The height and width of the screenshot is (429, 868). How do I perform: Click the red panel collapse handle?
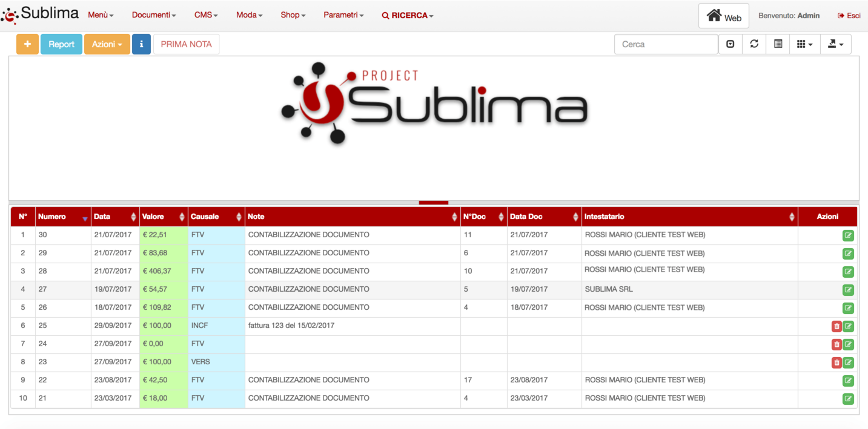point(434,203)
